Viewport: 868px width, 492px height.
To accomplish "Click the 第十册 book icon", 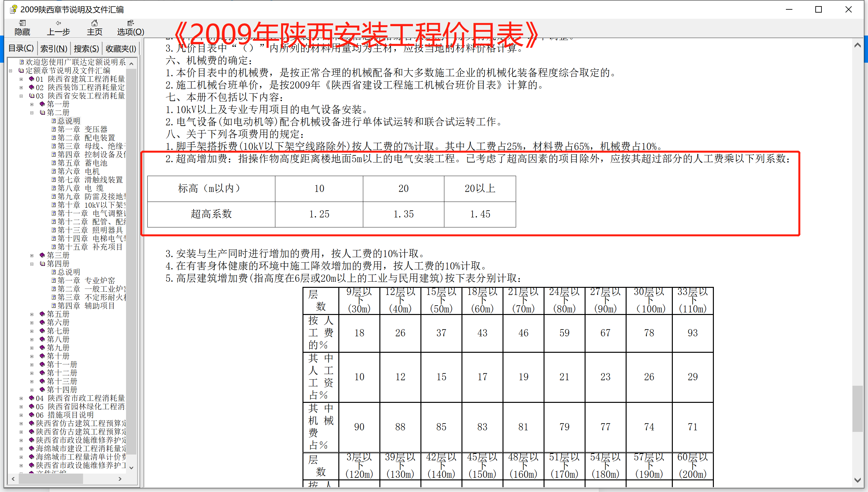I will click(42, 356).
